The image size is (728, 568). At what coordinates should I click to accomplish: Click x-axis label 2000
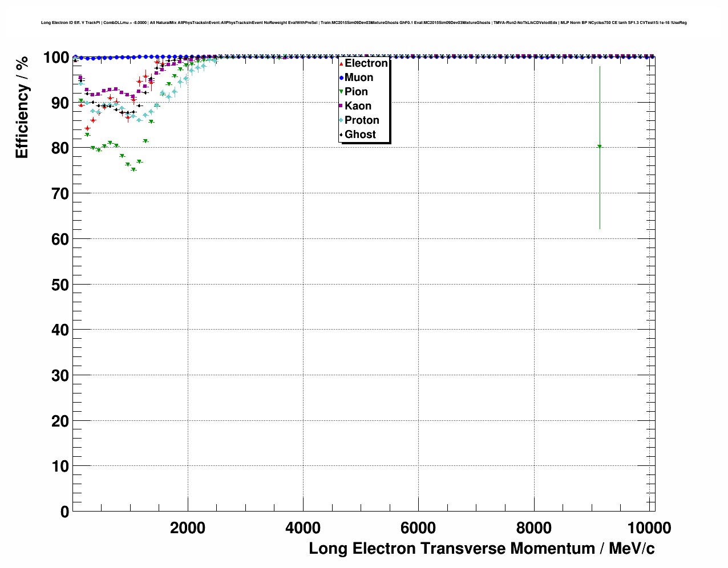[x=188, y=528]
